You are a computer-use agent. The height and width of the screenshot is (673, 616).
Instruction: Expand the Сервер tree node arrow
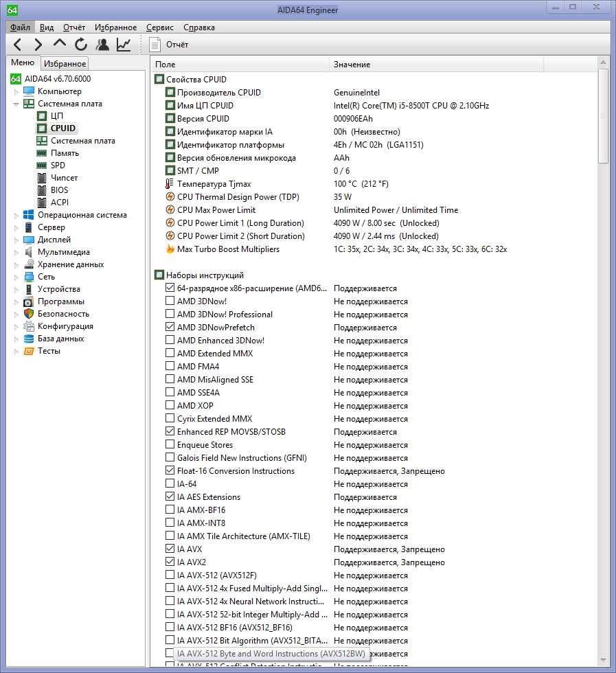(x=16, y=228)
